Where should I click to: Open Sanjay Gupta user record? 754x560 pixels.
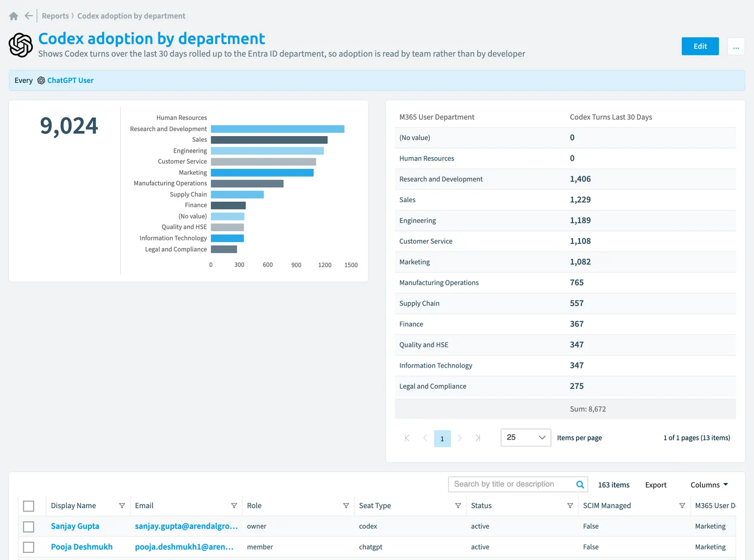75,526
